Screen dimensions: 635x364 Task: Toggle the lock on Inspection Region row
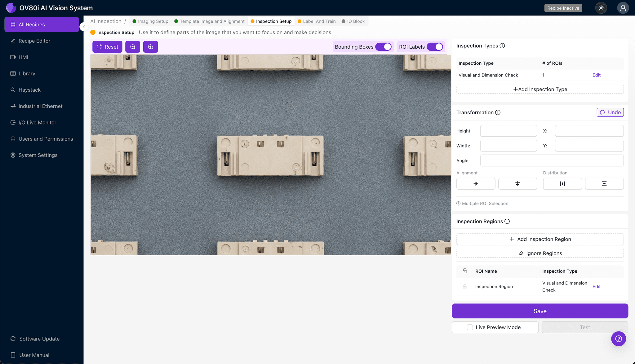point(464,287)
